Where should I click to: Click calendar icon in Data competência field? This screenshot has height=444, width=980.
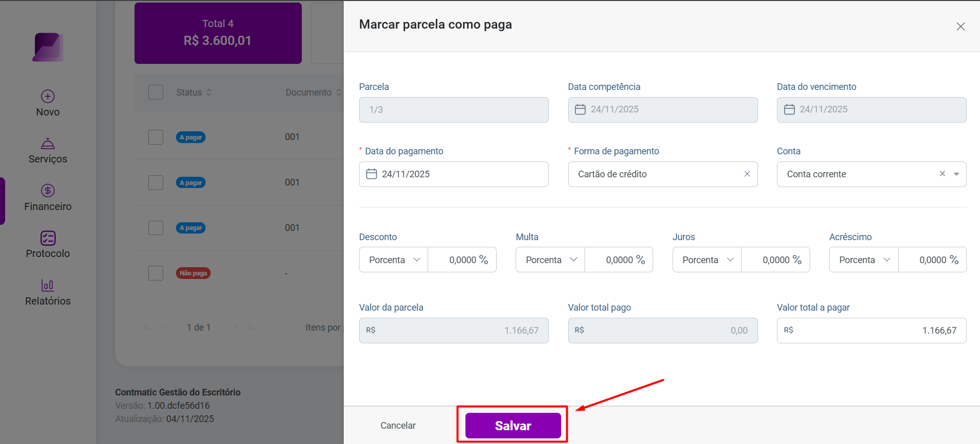tap(580, 109)
